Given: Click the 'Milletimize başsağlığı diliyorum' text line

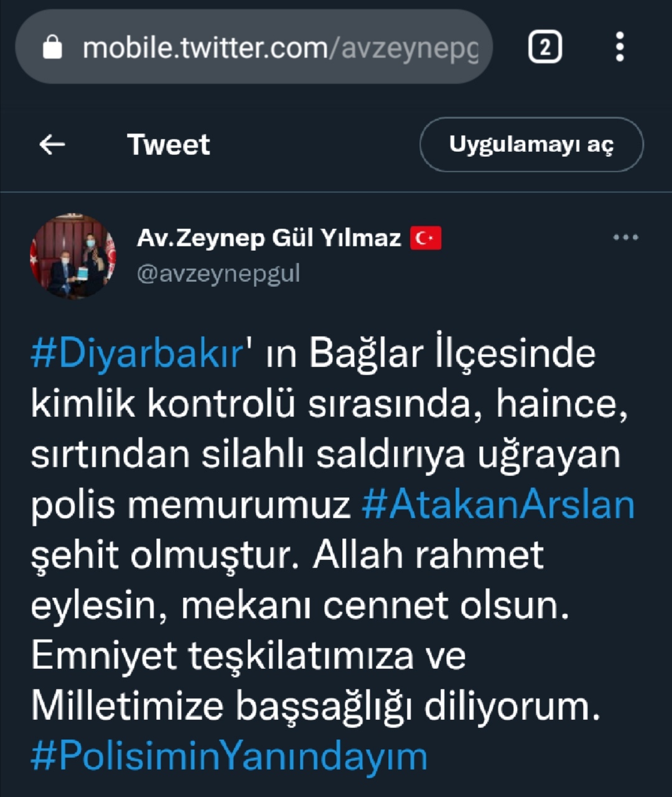Looking at the screenshot, I should pos(315,706).
